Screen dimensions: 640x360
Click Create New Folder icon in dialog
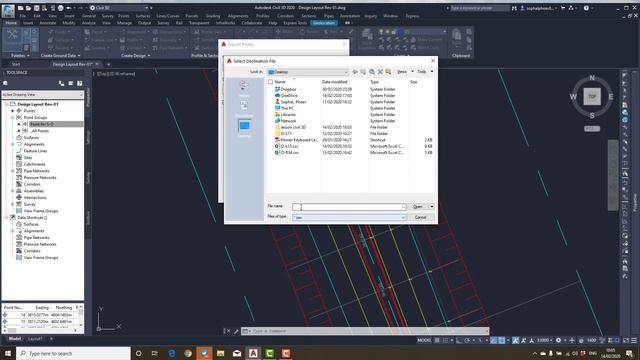click(388, 72)
